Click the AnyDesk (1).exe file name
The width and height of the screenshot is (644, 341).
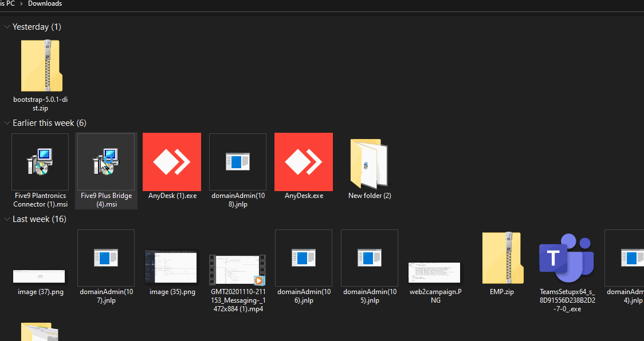(172, 196)
